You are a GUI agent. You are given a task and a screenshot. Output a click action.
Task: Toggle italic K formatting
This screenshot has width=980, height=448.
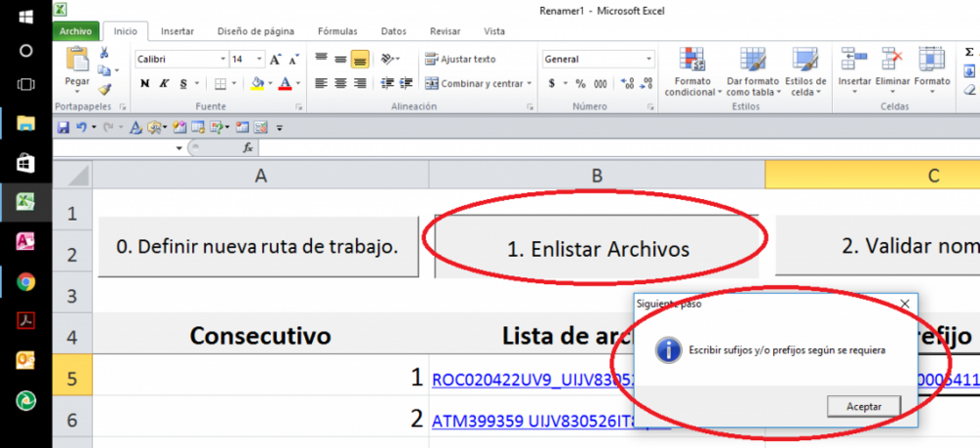[x=164, y=83]
